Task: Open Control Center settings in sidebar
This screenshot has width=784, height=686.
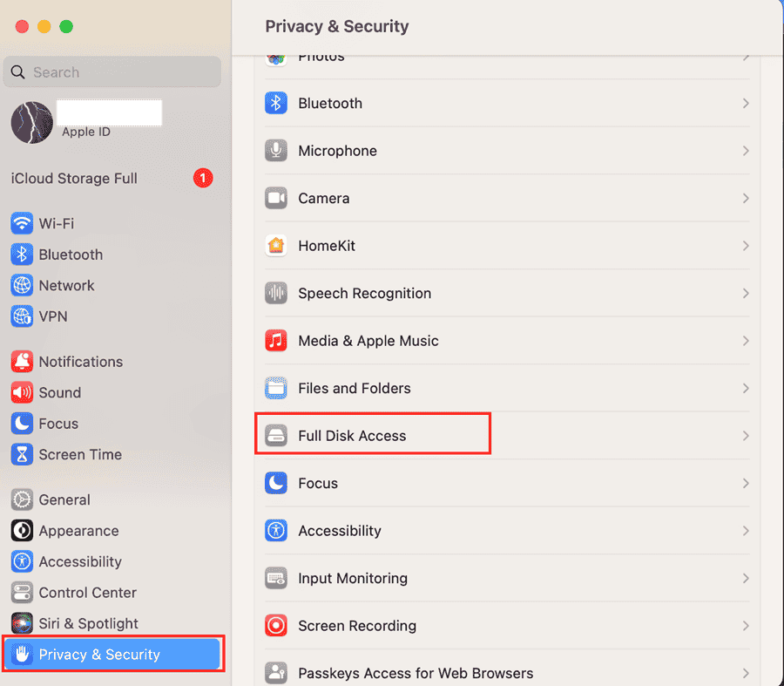Action: point(87,593)
